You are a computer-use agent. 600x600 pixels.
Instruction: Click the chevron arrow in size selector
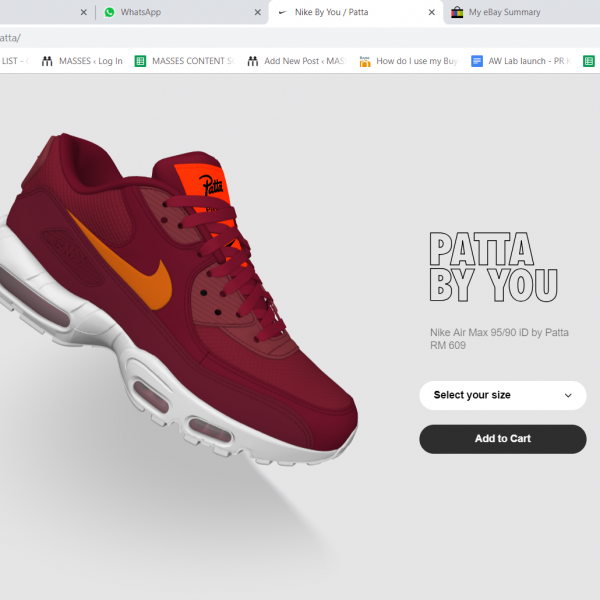click(568, 395)
